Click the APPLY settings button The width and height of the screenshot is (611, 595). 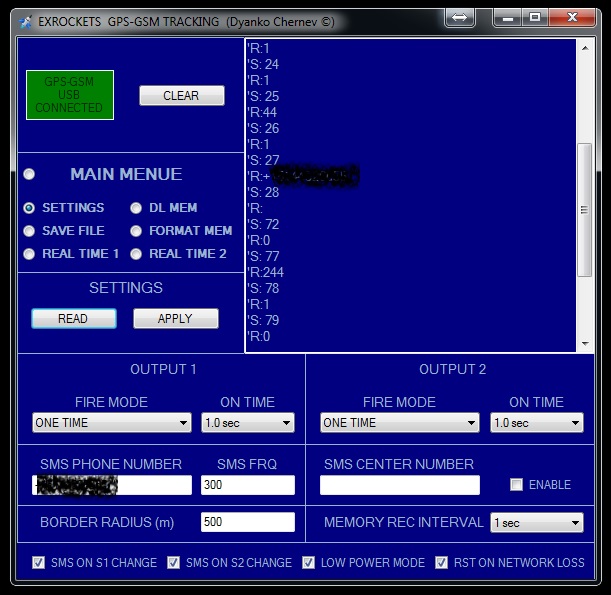pyautogui.click(x=176, y=318)
